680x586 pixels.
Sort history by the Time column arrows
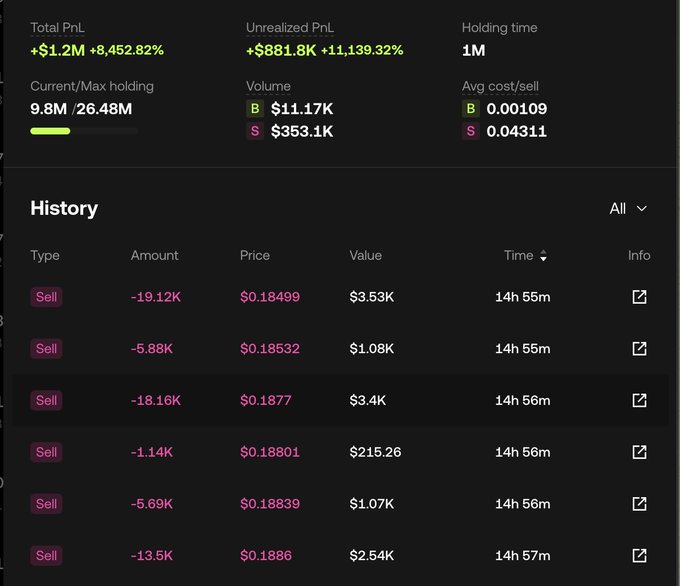click(x=543, y=255)
